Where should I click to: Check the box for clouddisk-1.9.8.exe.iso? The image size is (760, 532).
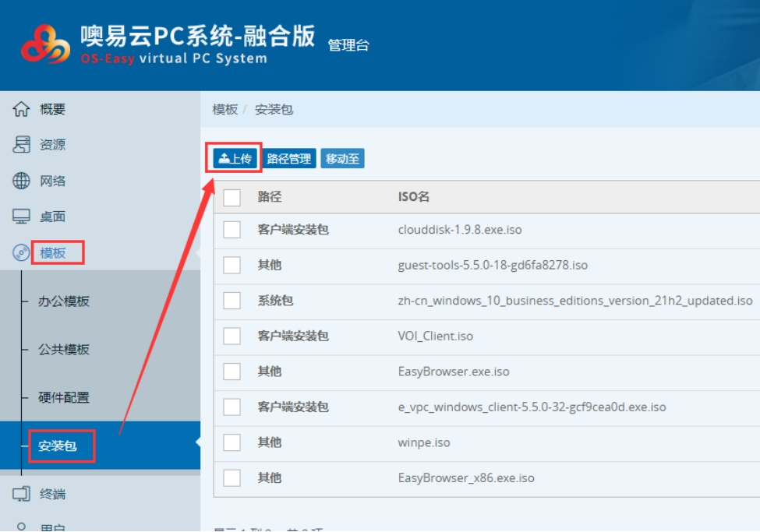click(x=232, y=230)
